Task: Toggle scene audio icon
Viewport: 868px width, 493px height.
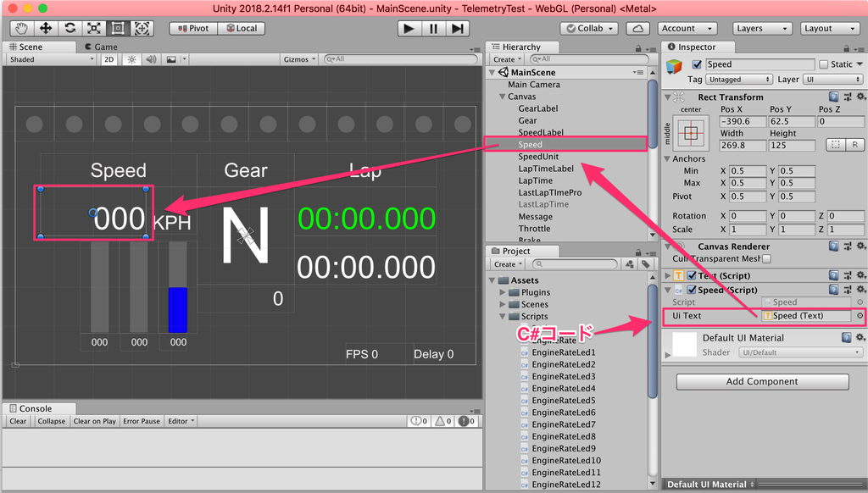Action: coord(151,59)
